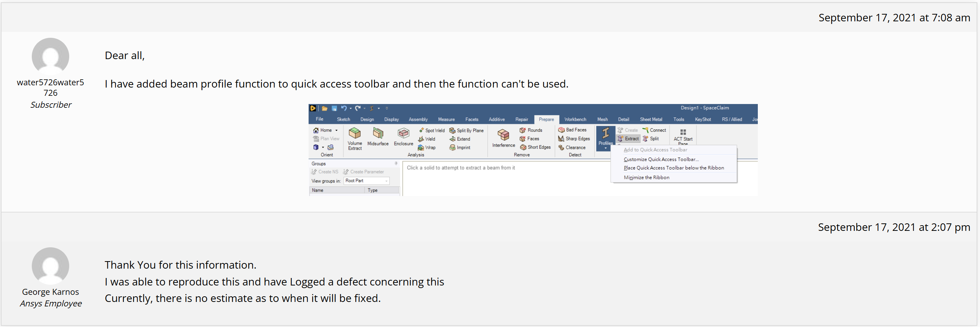The image size is (980, 327).
Task: Click the Home view icon in Orient group
Action: pos(316,130)
